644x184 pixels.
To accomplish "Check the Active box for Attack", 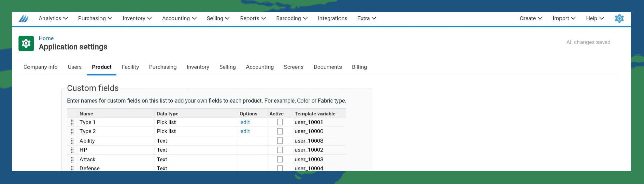I will pyautogui.click(x=280, y=159).
